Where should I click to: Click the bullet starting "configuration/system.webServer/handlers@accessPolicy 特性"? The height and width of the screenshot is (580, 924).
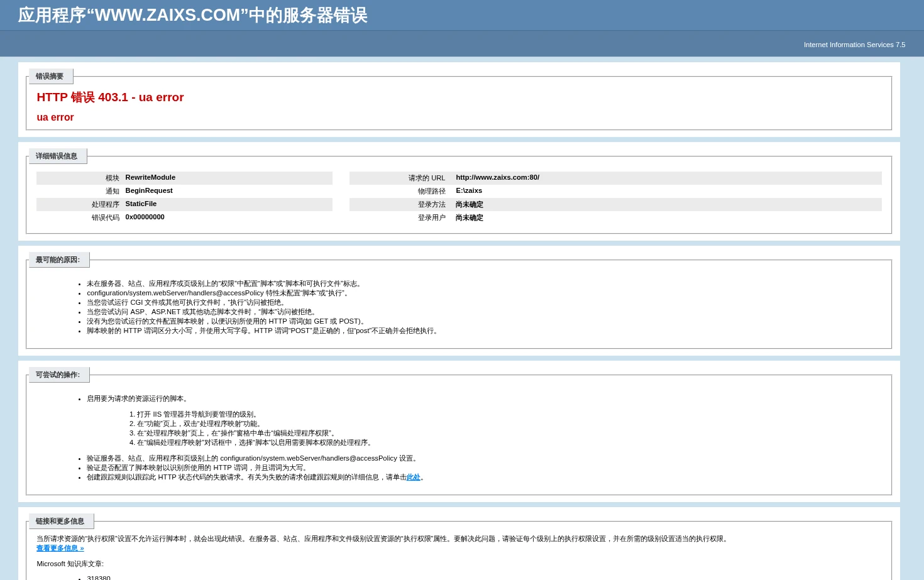point(219,293)
